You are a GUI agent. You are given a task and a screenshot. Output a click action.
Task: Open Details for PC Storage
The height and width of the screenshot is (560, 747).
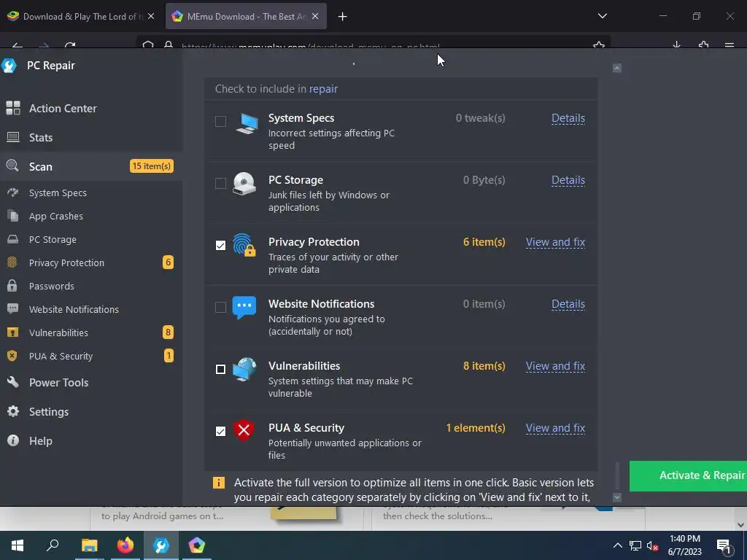pyautogui.click(x=568, y=180)
